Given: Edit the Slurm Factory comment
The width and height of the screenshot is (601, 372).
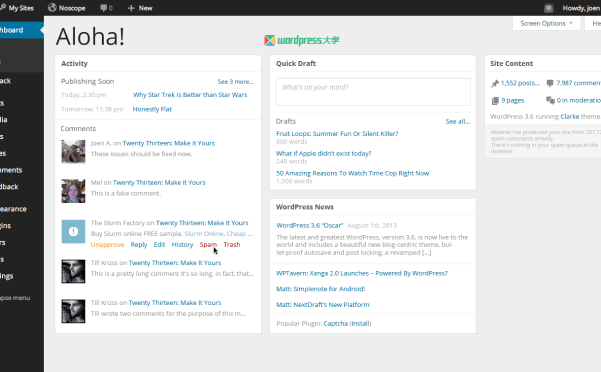Looking at the screenshot, I should 159,245.
